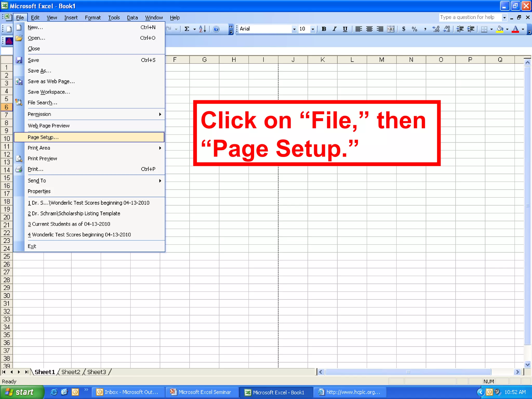Click File Search icon
This screenshot has height=399, width=532.
point(19,103)
